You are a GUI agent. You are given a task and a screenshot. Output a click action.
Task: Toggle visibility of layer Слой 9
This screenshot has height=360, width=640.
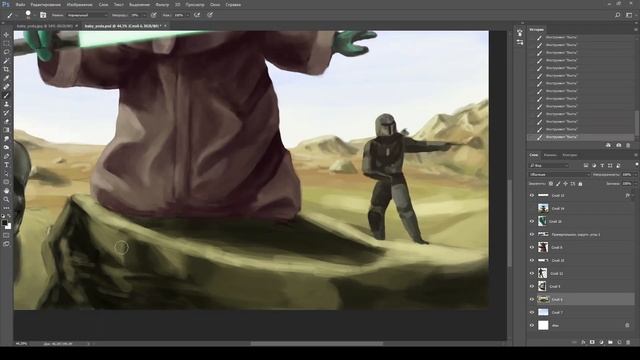click(x=532, y=287)
